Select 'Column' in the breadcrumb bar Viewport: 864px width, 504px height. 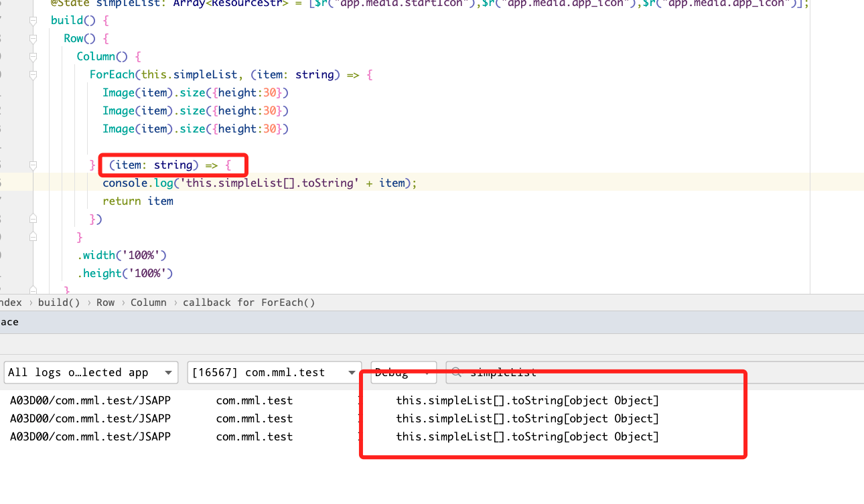pyautogui.click(x=149, y=303)
